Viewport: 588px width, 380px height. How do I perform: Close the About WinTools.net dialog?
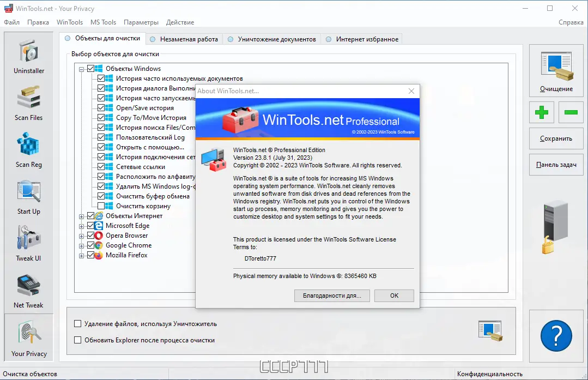[411, 91]
